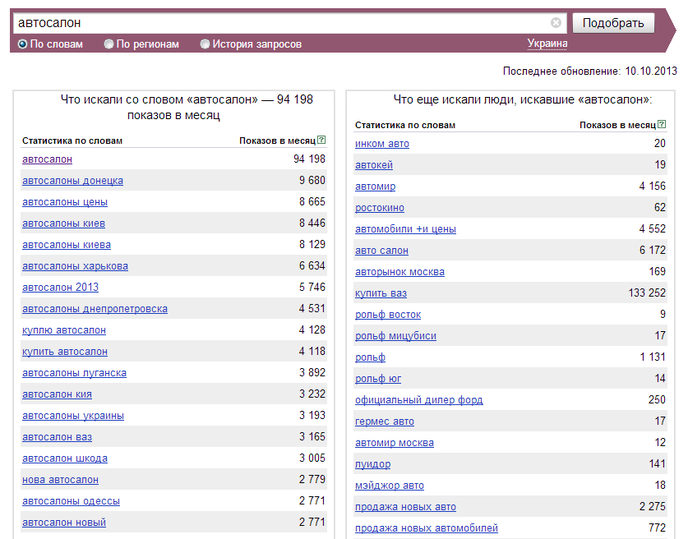Open the 'автосалоны луганска' link

tap(74, 373)
